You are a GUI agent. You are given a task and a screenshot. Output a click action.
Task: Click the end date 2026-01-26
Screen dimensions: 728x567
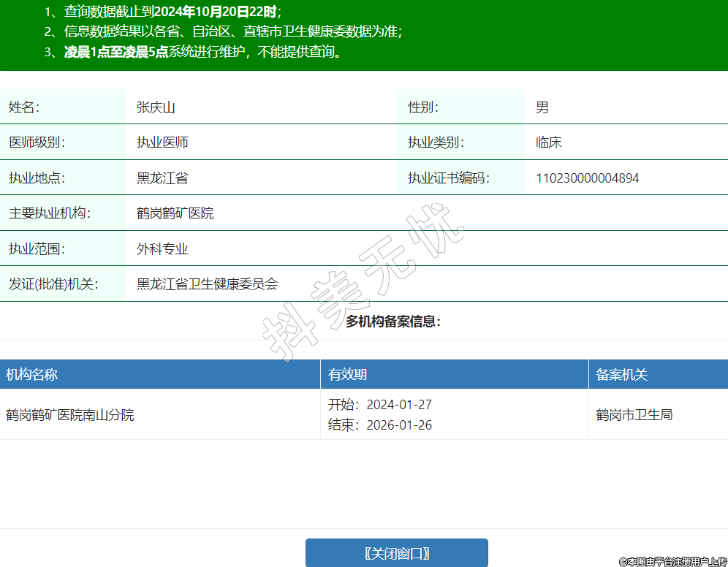click(x=399, y=425)
